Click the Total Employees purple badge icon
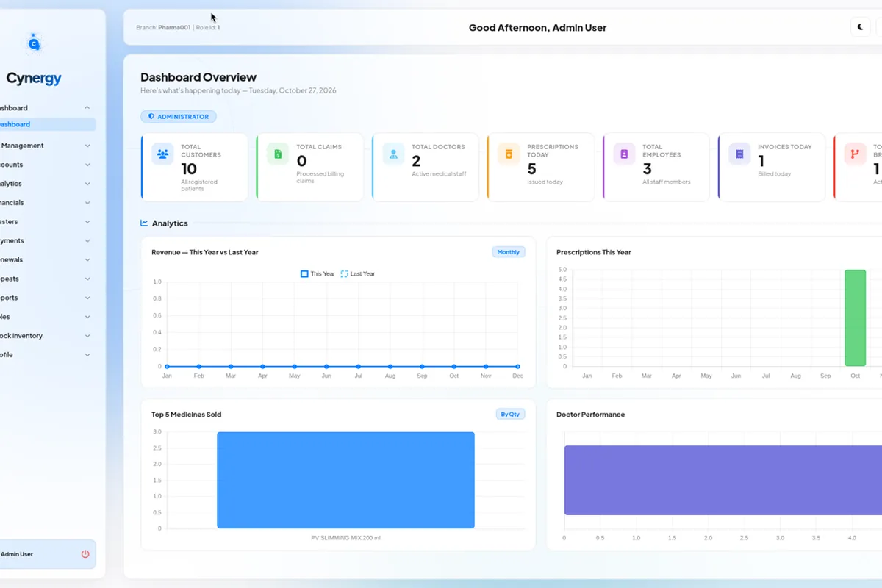Image resolution: width=882 pixels, height=588 pixels. 624,154
